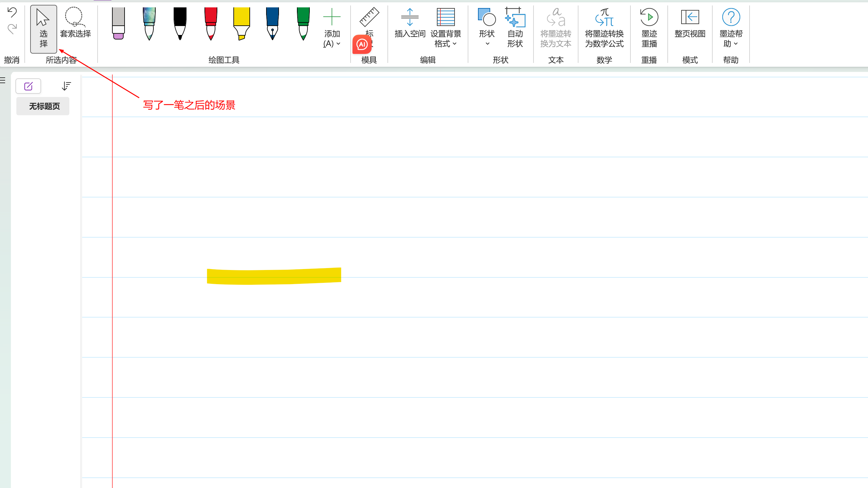Expand the Add (添加) pen dropdown
Viewport: 868px width, 488px height.
click(332, 28)
